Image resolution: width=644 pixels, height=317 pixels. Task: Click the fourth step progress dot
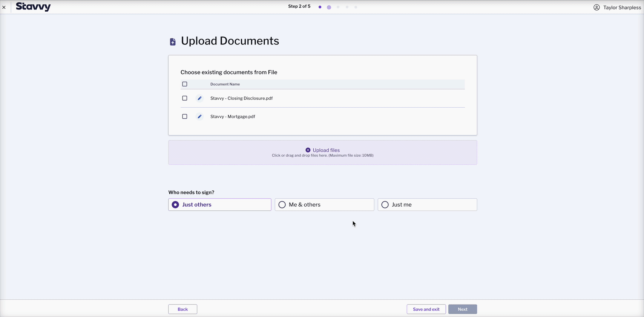[347, 7]
